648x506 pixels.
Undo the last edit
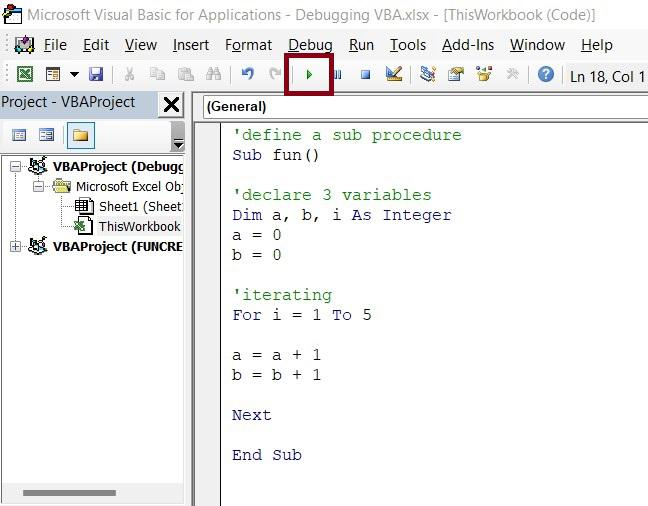click(248, 74)
